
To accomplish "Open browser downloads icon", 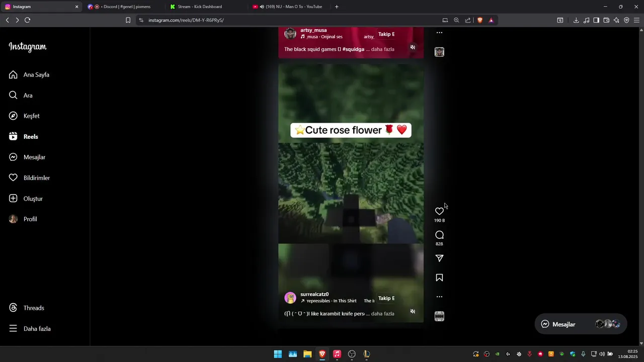I will click(x=576, y=20).
